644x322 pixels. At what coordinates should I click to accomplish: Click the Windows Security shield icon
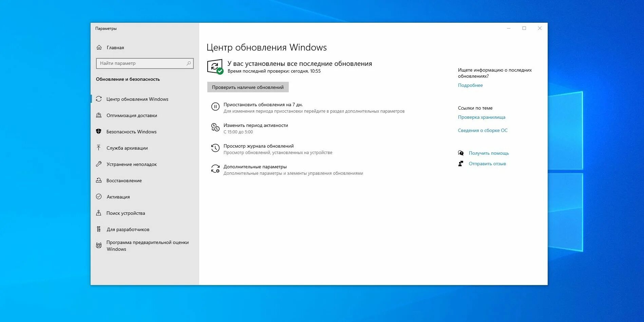pyautogui.click(x=99, y=132)
